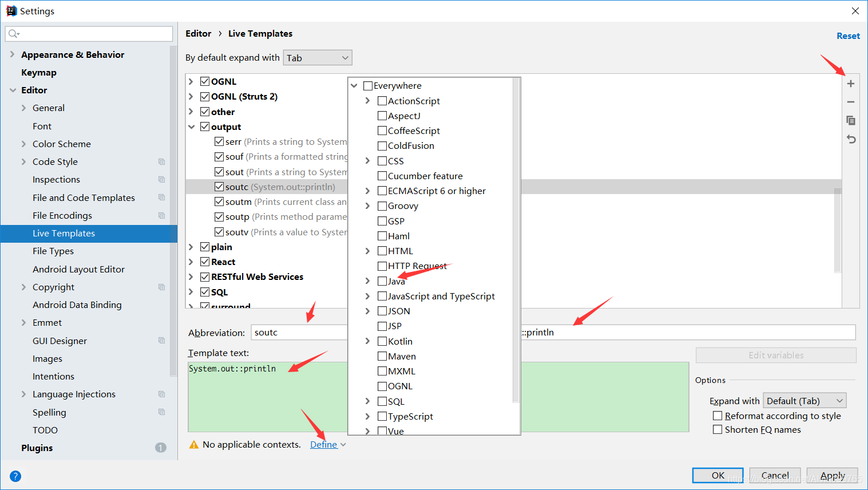Add a new live template with plus icon
Viewport: 868px width, 490px height.
coord(851,84)
